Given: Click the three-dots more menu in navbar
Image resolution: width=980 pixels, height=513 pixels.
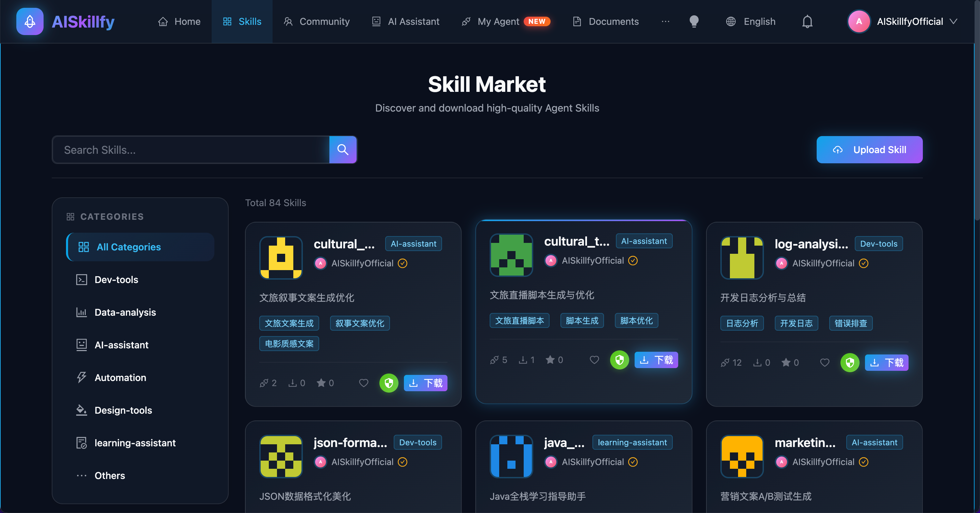Looking at the screenshot, I should pos(665,21).
